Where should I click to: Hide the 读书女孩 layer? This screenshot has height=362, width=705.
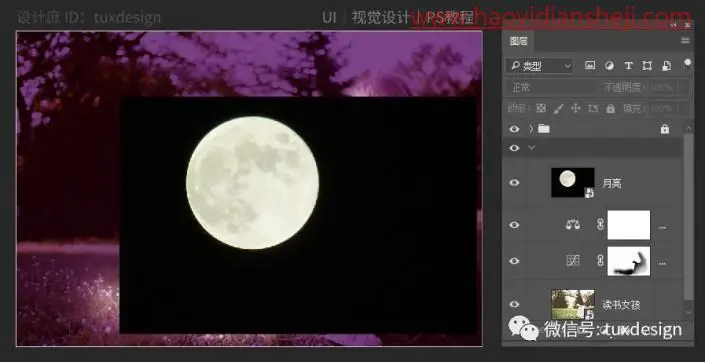(514, 304)
